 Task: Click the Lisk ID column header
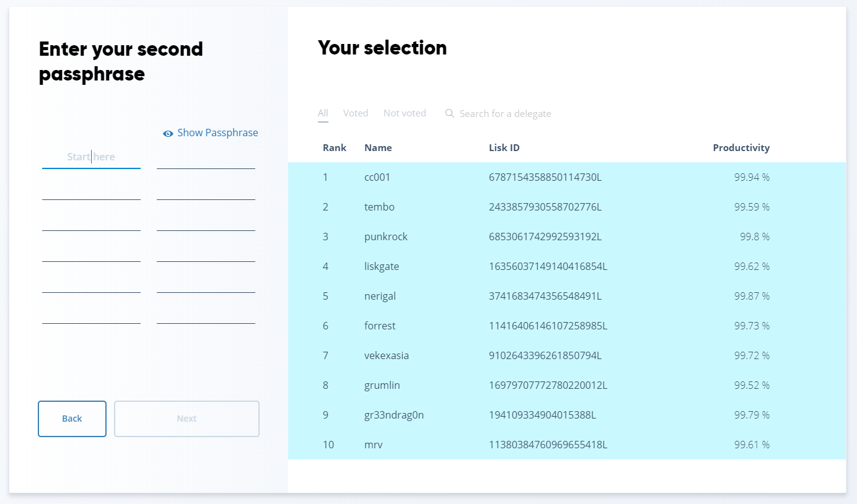click(504, 148)
